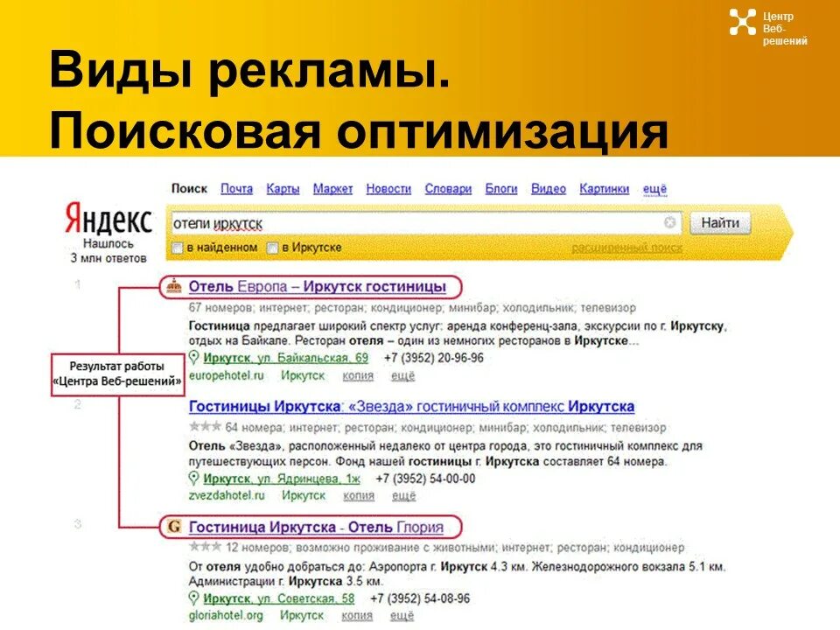Click the search field 'отели иркутск'
This screenshot has width=840, height=630.
pos(426,223)
